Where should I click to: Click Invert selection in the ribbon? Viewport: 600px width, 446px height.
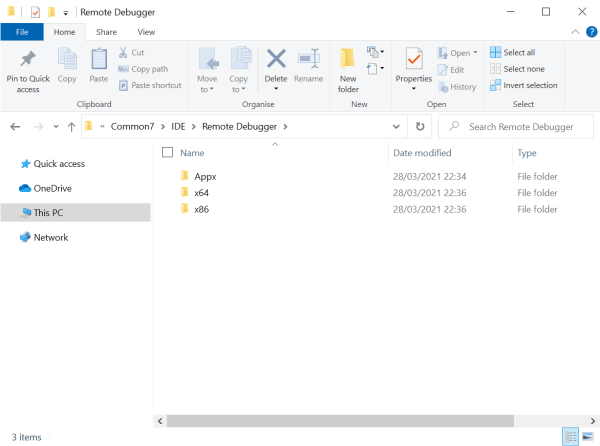coord(523,85)
